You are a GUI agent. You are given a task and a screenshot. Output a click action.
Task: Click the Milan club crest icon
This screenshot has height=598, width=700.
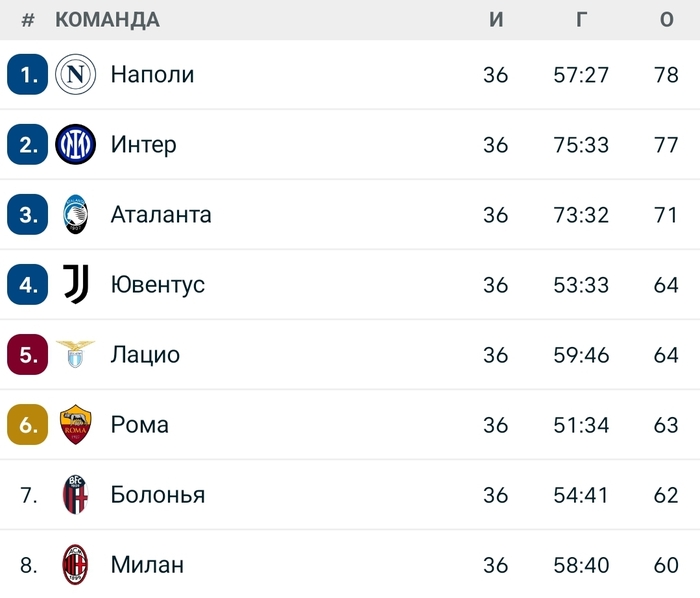[75, 565]
